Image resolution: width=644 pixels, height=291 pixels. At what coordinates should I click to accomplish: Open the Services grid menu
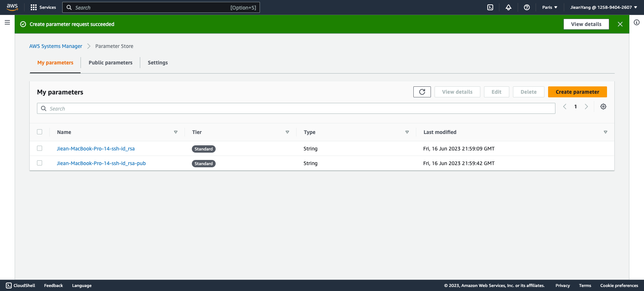(43, 7)
